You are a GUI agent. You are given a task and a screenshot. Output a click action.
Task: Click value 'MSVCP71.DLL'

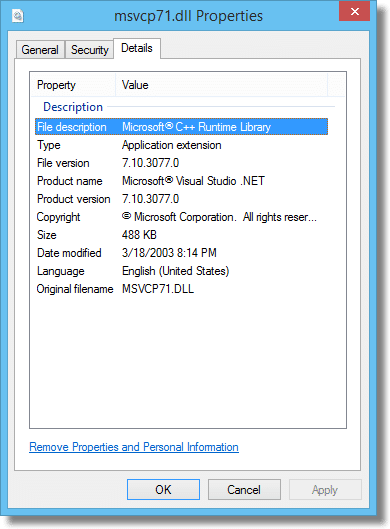[x=158, y=289]
